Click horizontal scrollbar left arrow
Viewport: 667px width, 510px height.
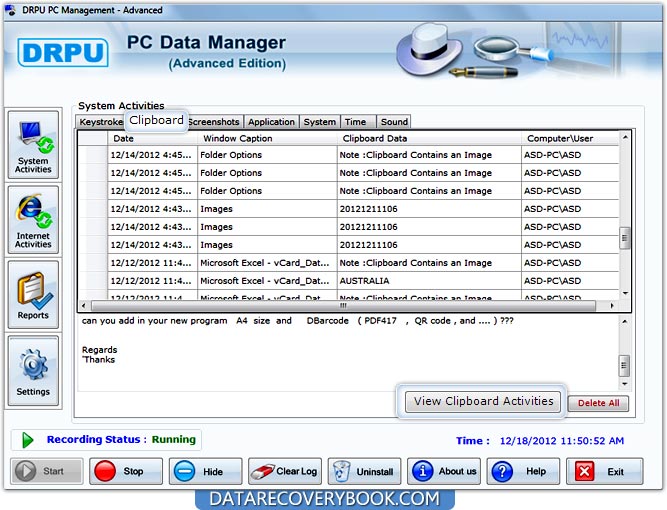point(84,305)
